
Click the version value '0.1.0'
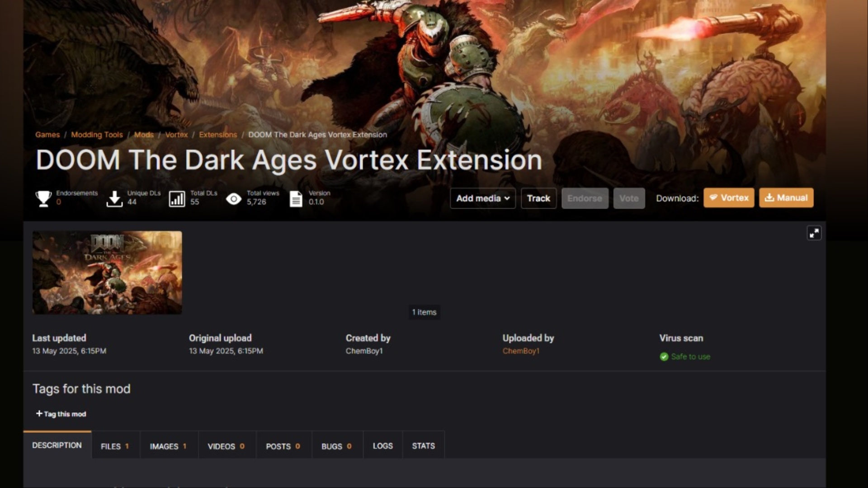(x=316, y=202)
